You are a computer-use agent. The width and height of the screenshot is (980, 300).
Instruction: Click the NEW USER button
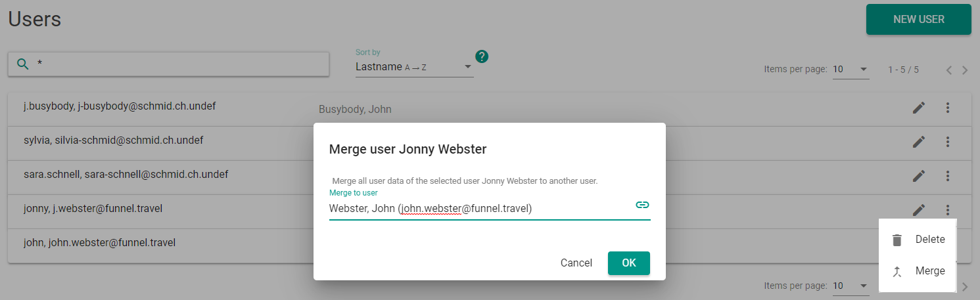pyautogui.click(x=919, y=19)
